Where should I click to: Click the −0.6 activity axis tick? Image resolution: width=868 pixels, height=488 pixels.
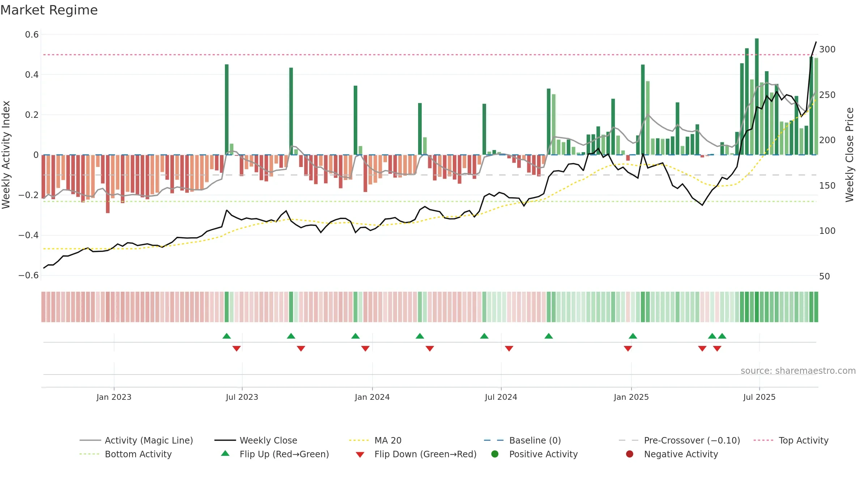click(29, 275)
